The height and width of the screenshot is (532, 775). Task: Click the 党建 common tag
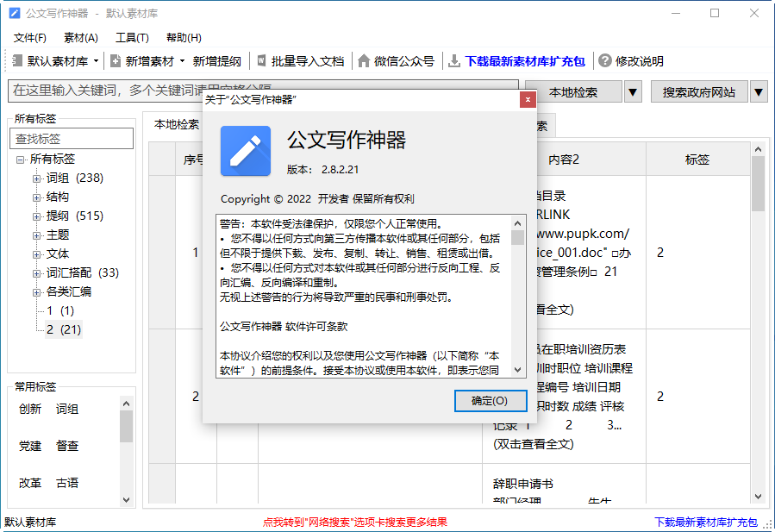30,446
